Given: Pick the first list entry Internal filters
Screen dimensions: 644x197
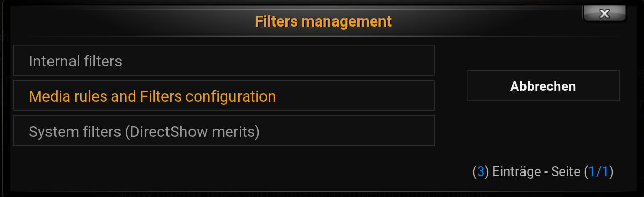Looking at the screenshot, I should (224, 61).
